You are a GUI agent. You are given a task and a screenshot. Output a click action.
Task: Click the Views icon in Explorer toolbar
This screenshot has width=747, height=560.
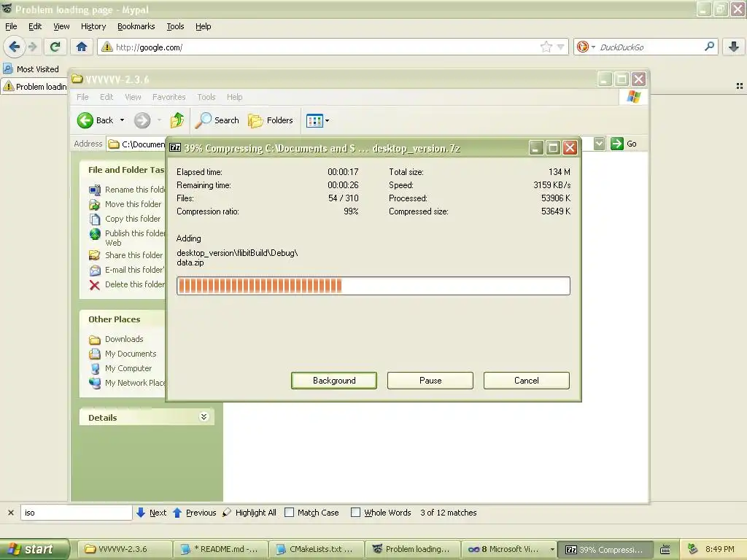314,121
